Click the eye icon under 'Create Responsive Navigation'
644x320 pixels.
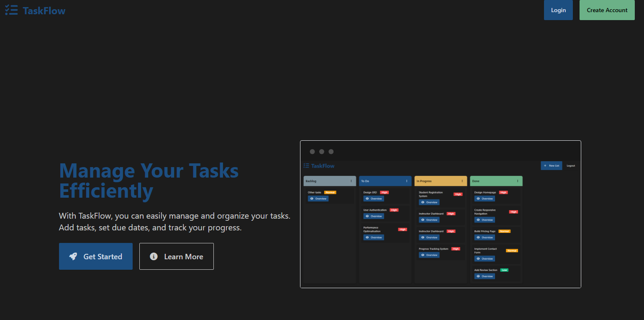tap(478, 220)
